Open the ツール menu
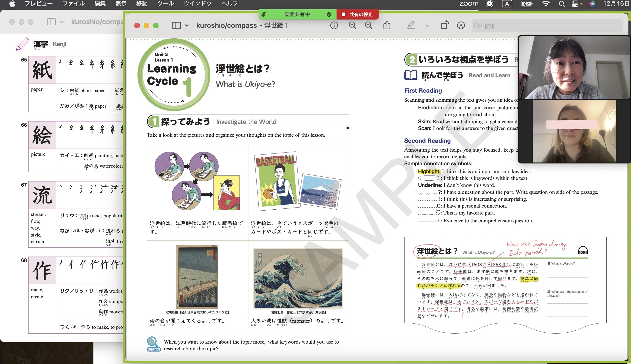The width and height of the screenshot is (631, 364). [x=165, y=3]
